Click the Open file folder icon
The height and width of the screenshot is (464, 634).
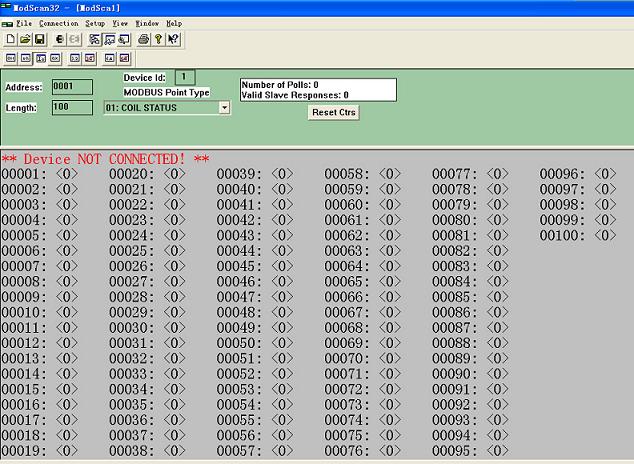tap(24, 39)
